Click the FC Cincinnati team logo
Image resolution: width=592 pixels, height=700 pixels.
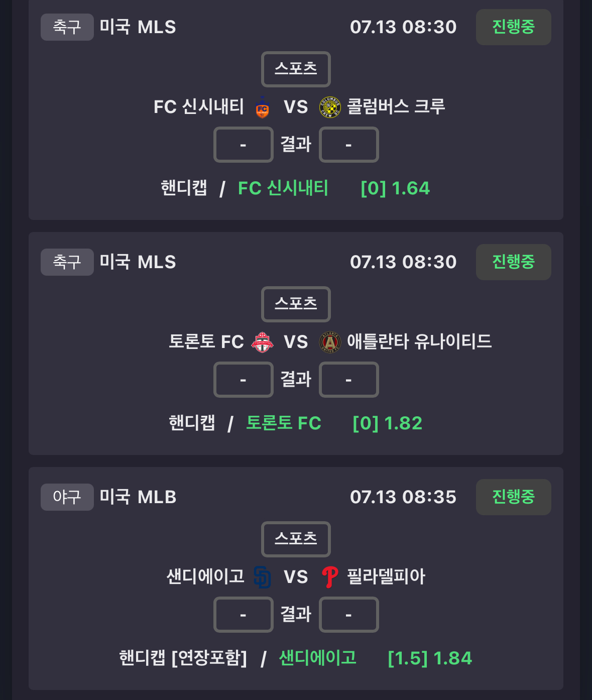pyautogui.click(x=262, y=107)
